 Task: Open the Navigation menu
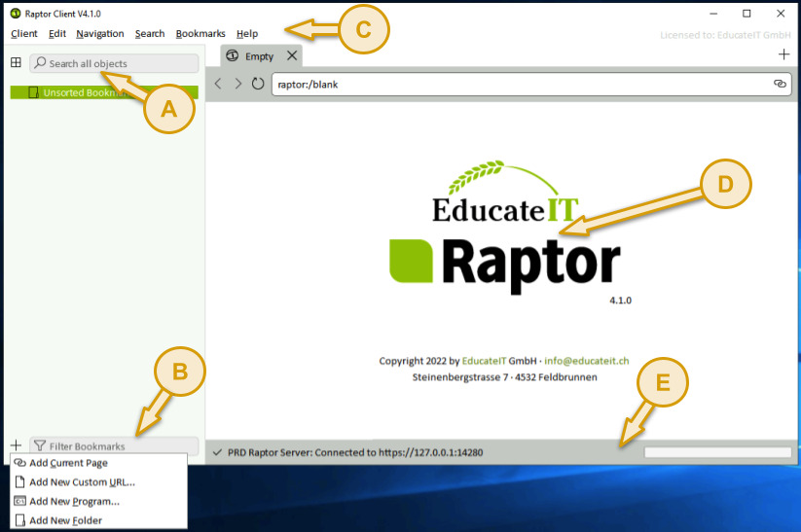pos(100,34)
